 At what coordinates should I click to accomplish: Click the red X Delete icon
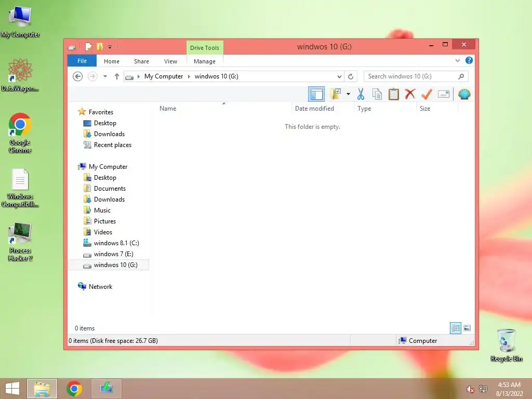point(410,94)
